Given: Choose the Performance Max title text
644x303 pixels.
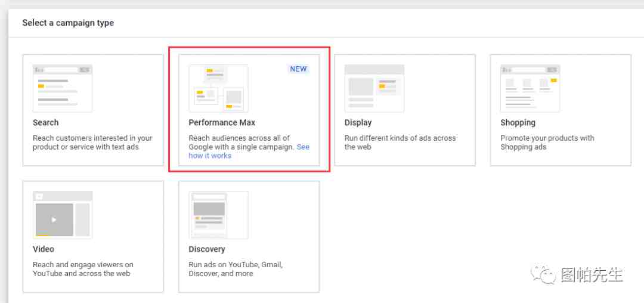Looking at the screenshot, I should 222,122.
